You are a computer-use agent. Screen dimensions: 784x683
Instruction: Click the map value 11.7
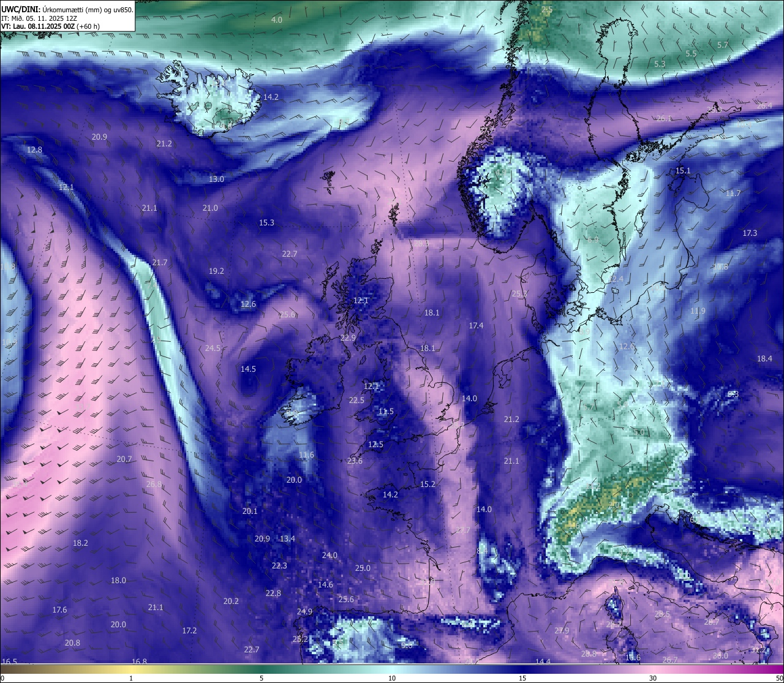(x=733, y=194)
